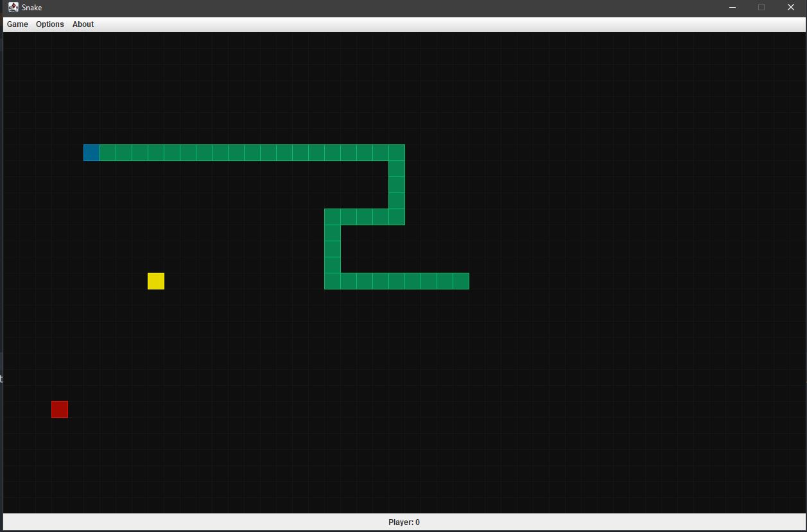
Task: Open the Game menu
Action: pyautogui.click(x=17, y=24)
